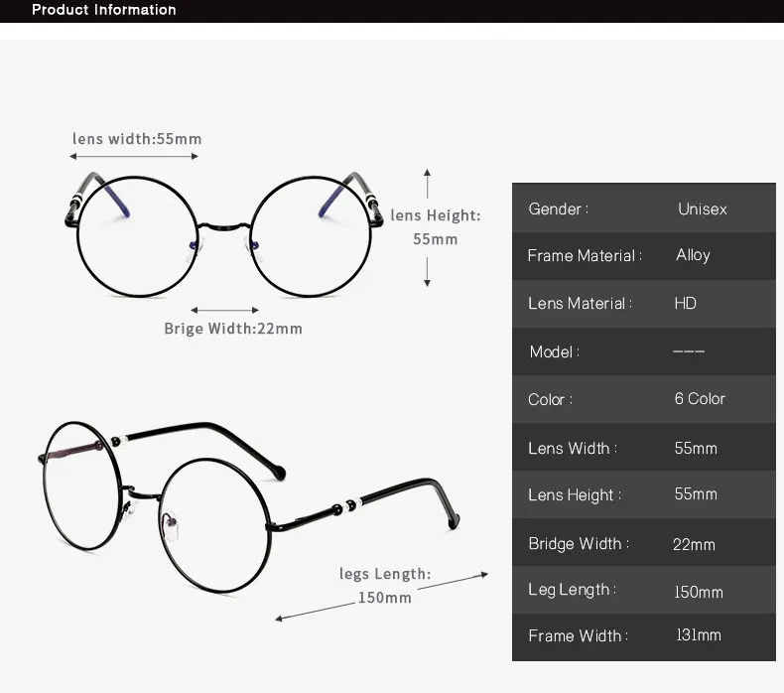Click the 'Lens Height :' table label
Image resolution: width=784 pixels, height=693 pixels.
coord(575,494)
